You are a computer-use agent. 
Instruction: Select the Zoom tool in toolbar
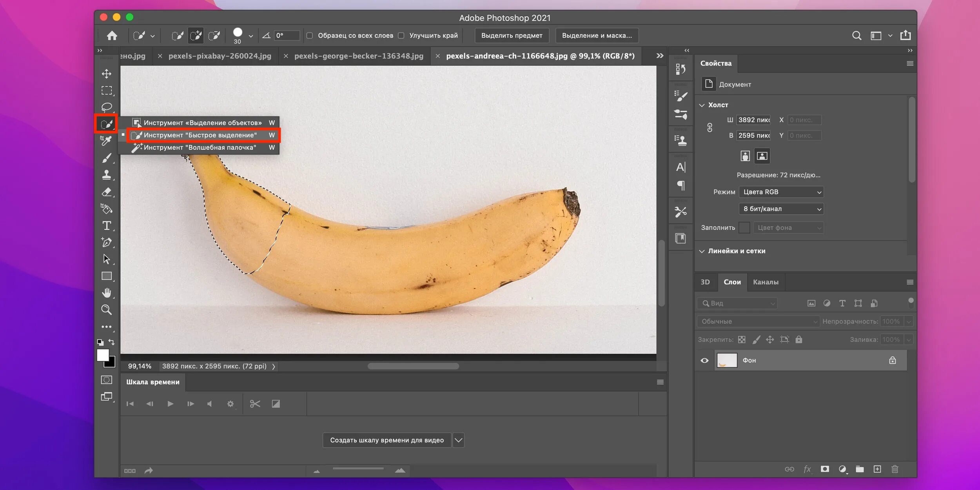pyautogui.click(x=106, y=310)
